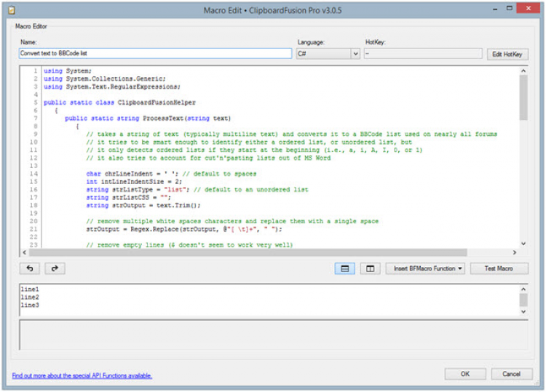Switch to vertical split layout view
The image size is (546, 392).
pos(370,268)
